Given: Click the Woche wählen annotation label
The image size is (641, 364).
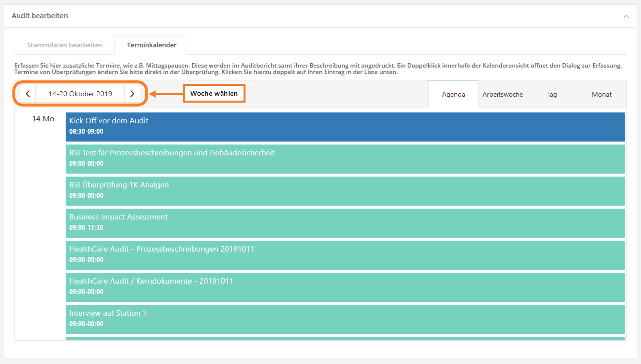Looking at the screenshot, I should [x=214, y=93].
